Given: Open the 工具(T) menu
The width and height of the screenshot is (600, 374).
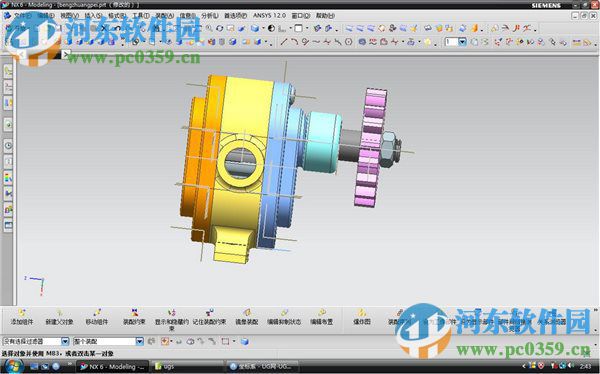Looking at the screenshot, I should click(x=140, y=16).
